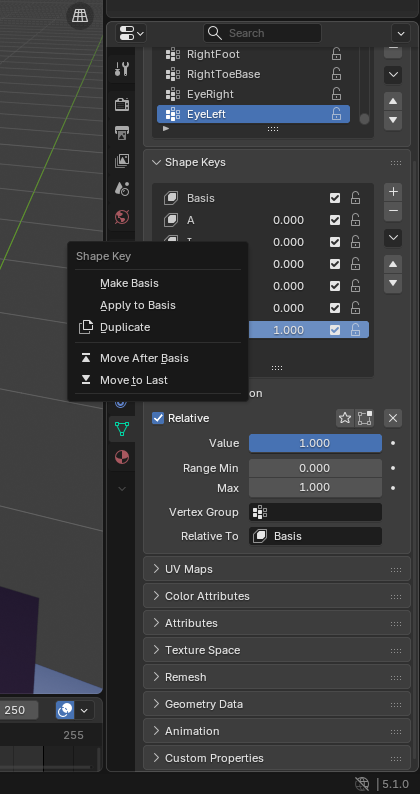Expand the UV Maps panel
Screen dimensions: 420x794
277,569
